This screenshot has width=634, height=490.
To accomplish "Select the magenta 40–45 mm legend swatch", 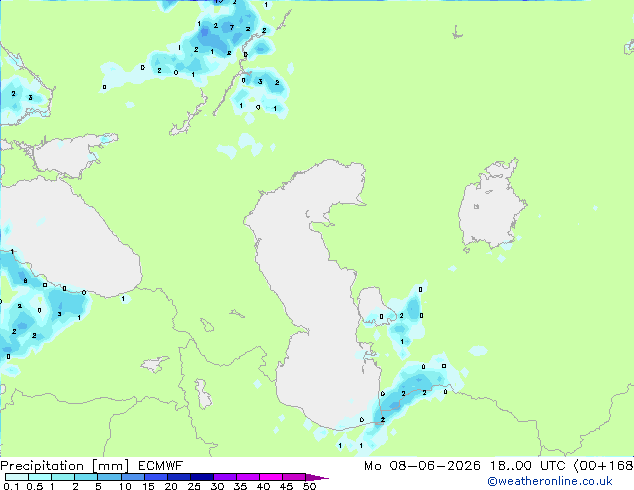I will (x=271, y=477).
